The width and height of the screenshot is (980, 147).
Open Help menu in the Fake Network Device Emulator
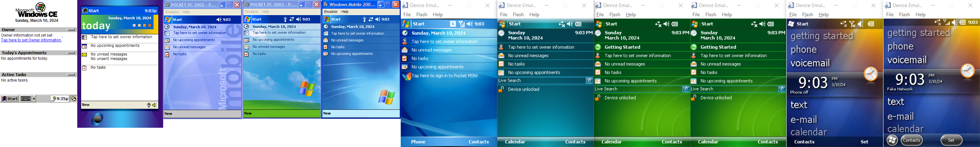[x=920, y=14]
